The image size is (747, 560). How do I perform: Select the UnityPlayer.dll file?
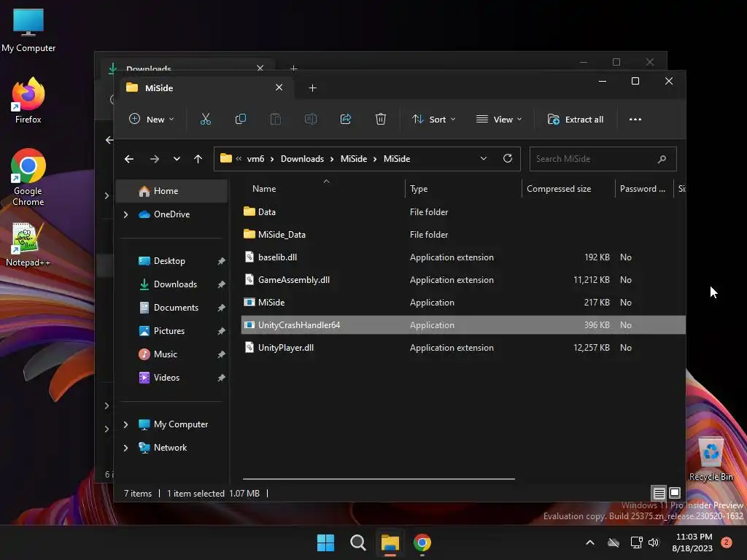click(x=463, y=348)
